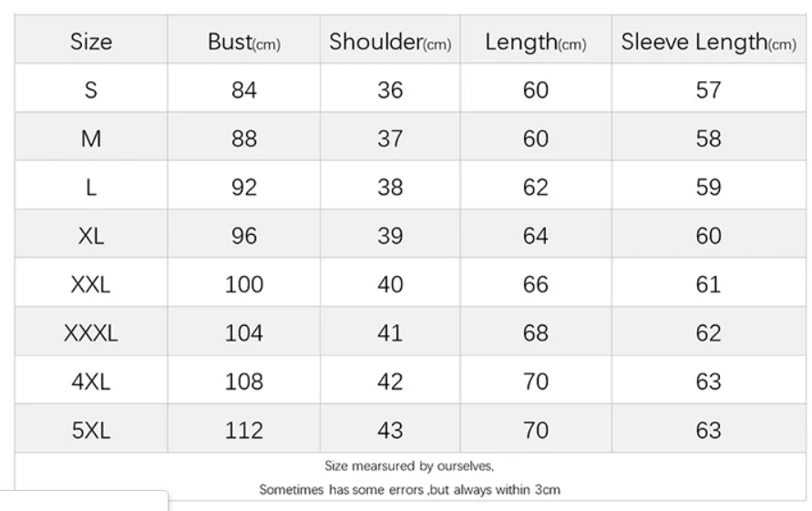This screenshot has height=511, width=812.
Task: Select the S size row label
Action: (91, 90)
